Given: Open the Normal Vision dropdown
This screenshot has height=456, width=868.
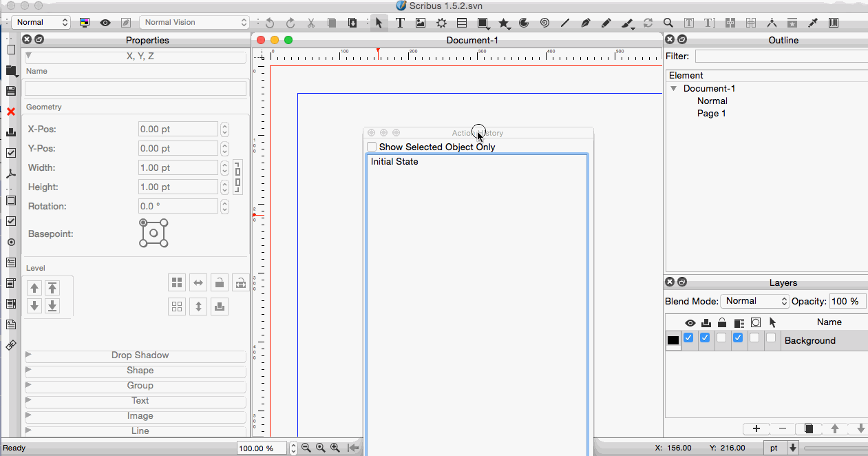Looking at the screenshot, I should point(194,23).
